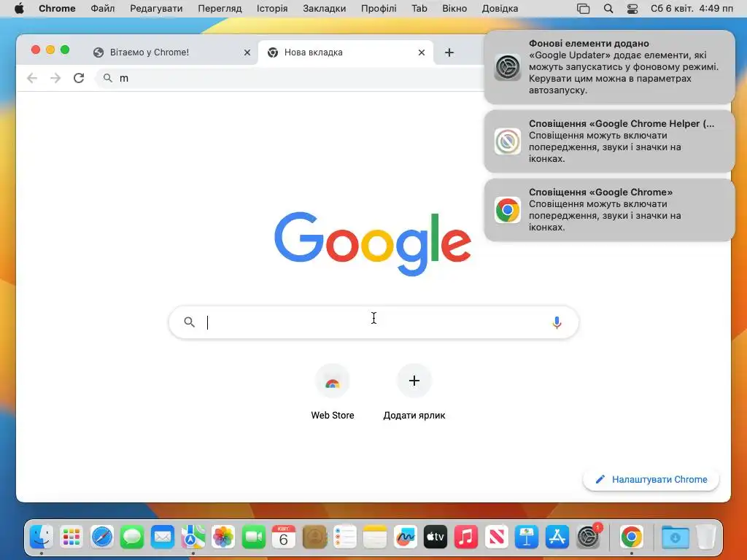Open Messages from the Dock

(132, 537)
